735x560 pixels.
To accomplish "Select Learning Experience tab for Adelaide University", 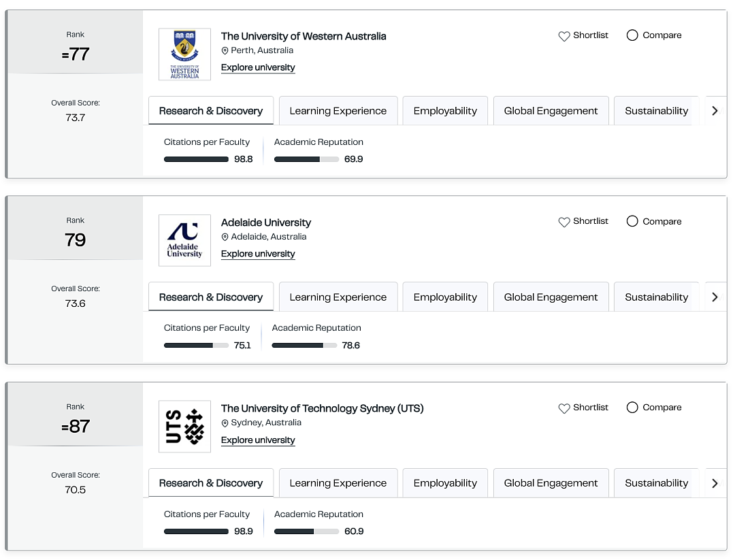I will tap(338, 297).
